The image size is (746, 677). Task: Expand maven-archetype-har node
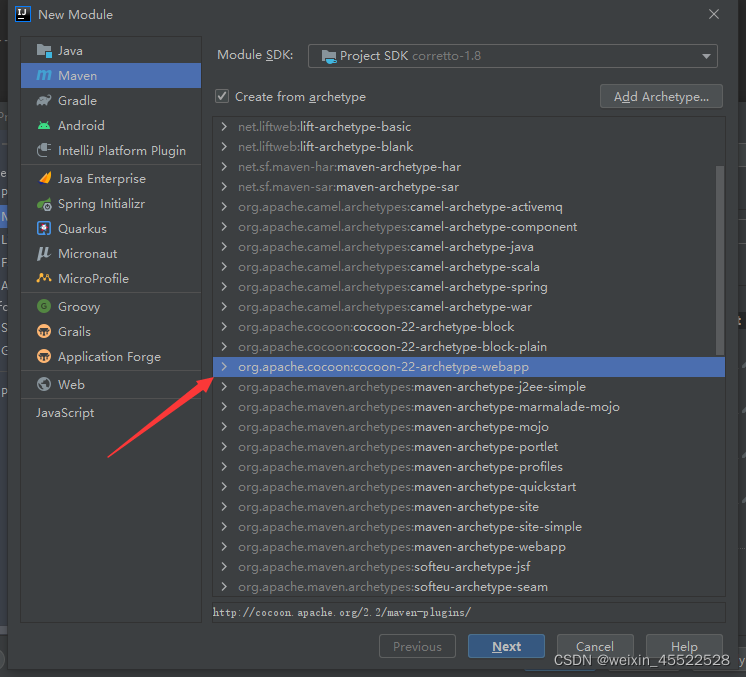(224, 167)
